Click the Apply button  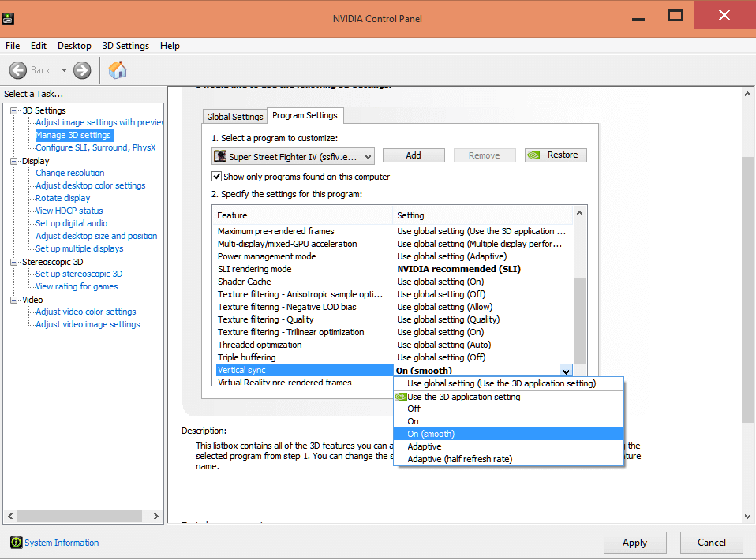[634, 543]
